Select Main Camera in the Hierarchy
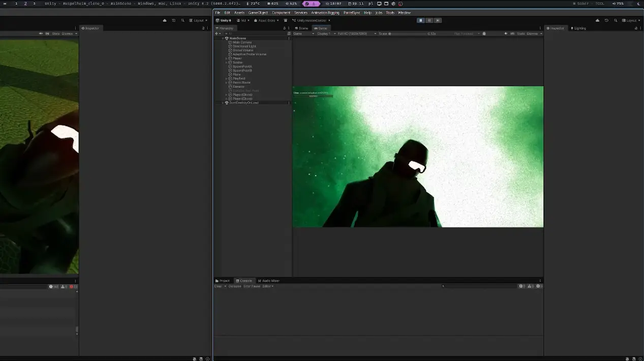 pos(242,42)
